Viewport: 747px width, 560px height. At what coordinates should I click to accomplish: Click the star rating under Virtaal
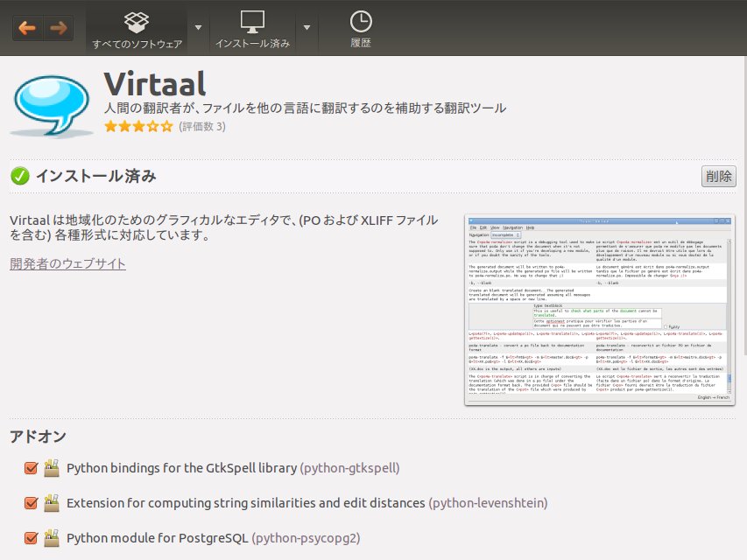[x=138, y=127]
